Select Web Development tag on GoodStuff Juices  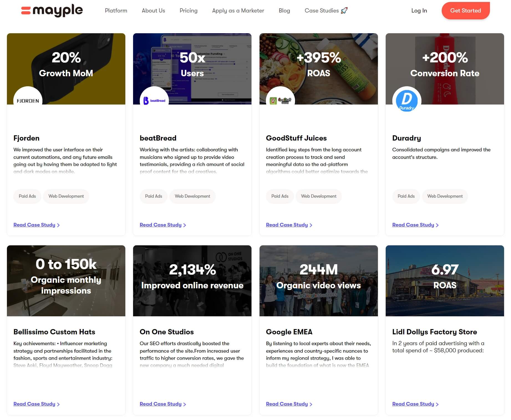319,196
